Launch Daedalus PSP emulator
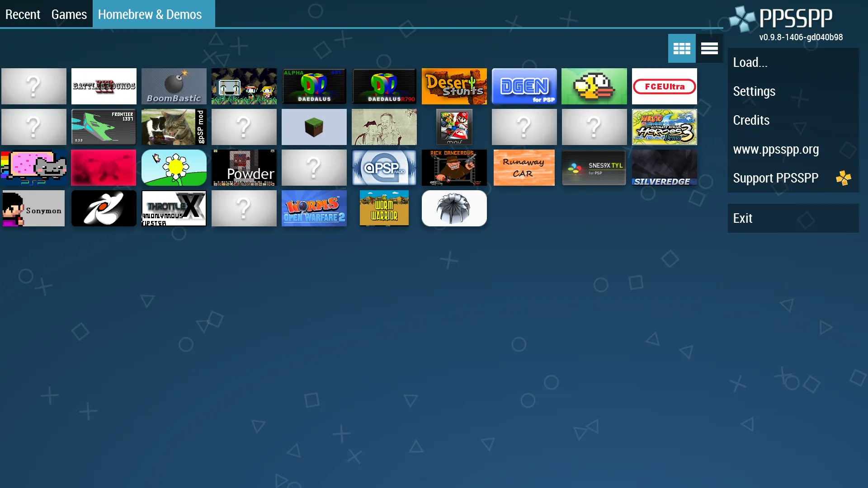Viewport: 868px width, 488px height. [314, 86]
